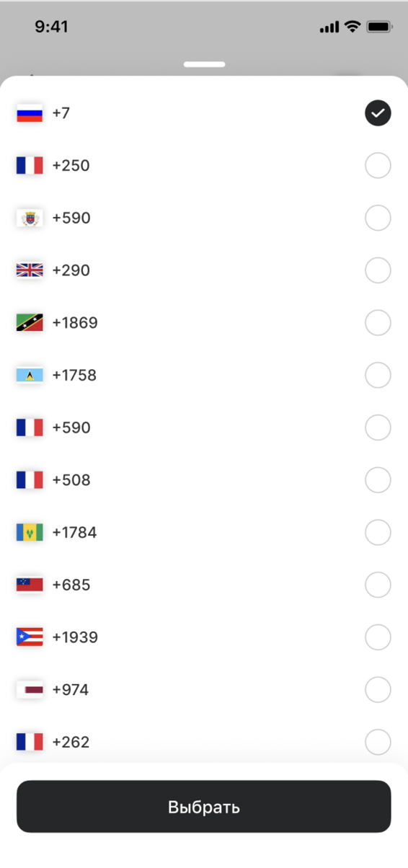
Task: Tap the Выбрать button
Action: pyautogui.click(x=204, y=807)
